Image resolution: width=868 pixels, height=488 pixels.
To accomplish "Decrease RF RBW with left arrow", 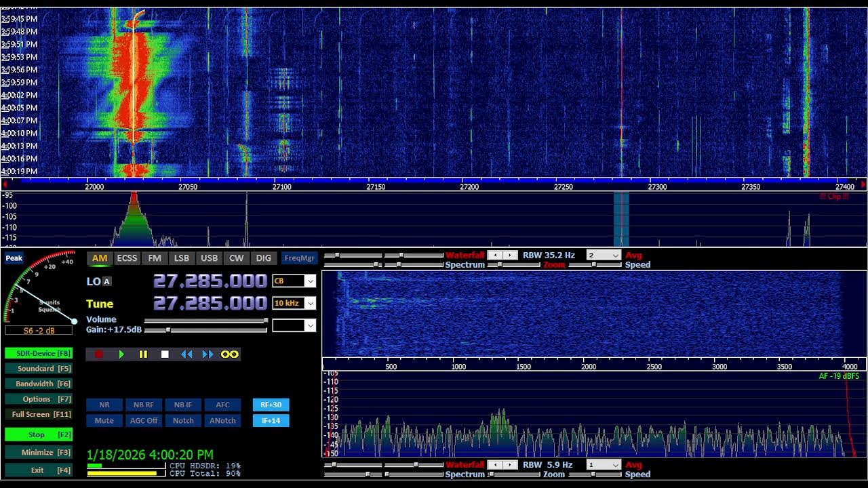I will click(x=494, y=256).
